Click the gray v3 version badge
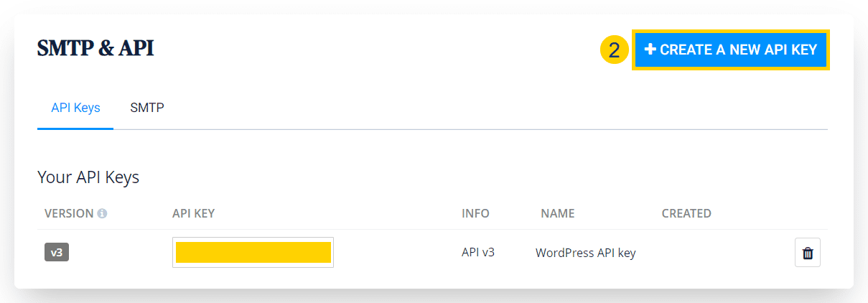 [x=57, y=253]
